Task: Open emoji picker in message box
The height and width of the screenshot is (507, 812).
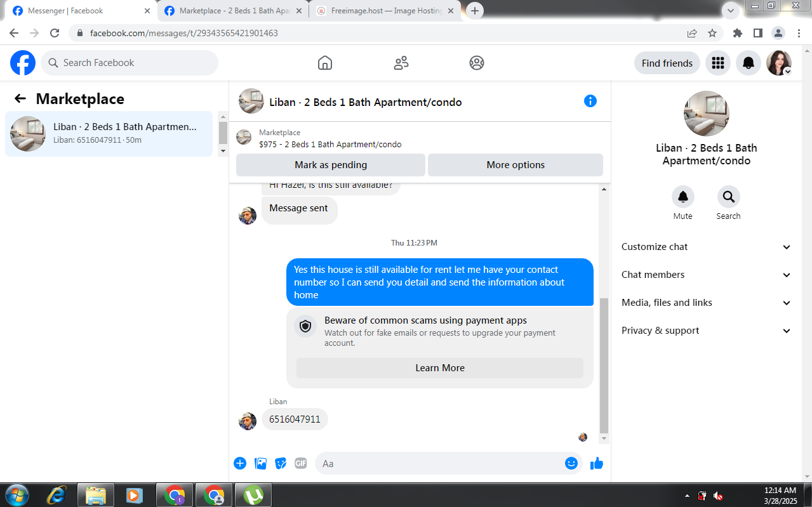Action: [x=571, y=463]
